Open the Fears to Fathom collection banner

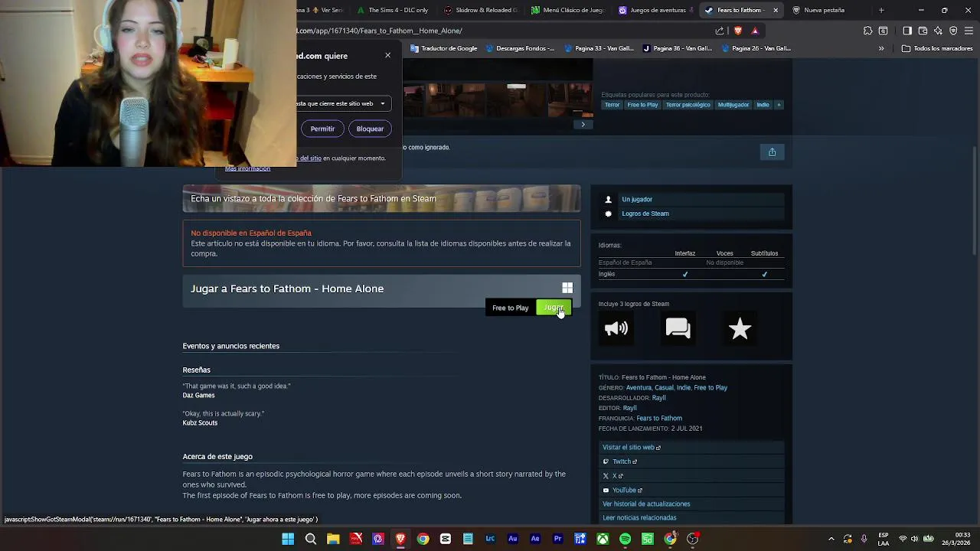pos(381,199)
